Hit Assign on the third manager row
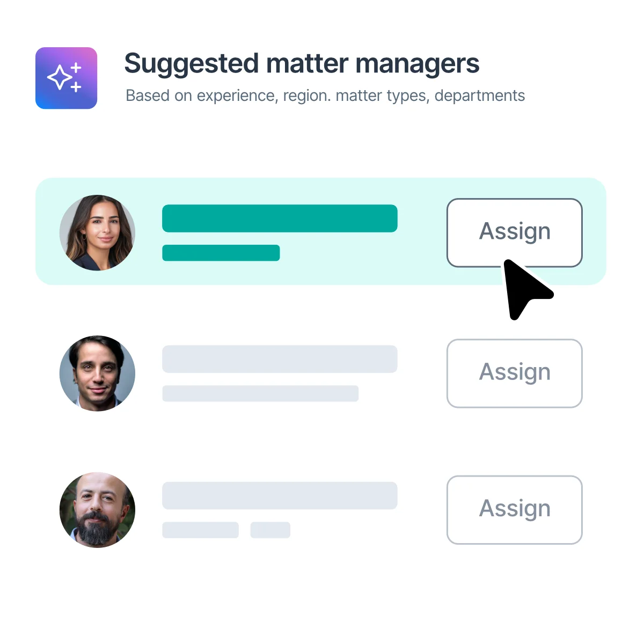Viewport: 644px width, 644px height. 514,509
